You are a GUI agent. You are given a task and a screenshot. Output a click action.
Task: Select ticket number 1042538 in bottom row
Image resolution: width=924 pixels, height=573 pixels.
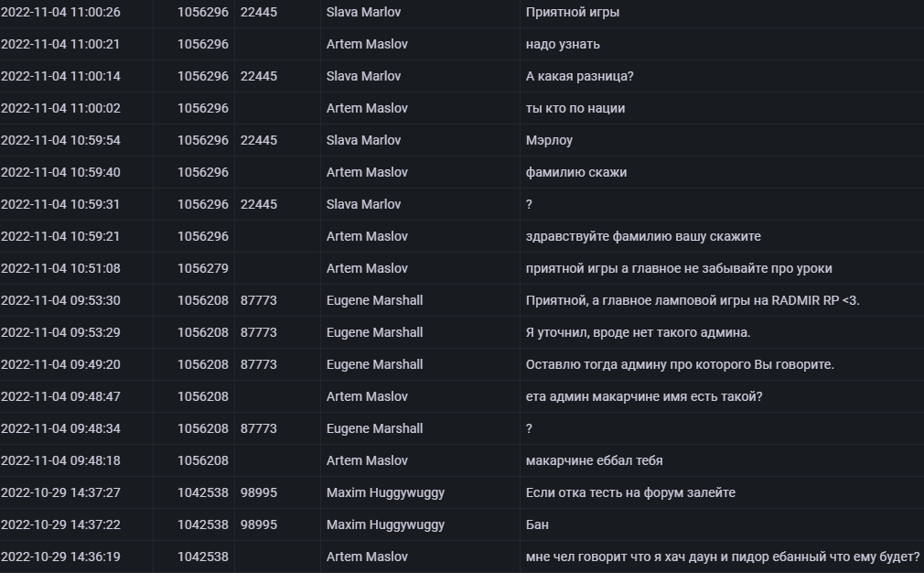203,557
